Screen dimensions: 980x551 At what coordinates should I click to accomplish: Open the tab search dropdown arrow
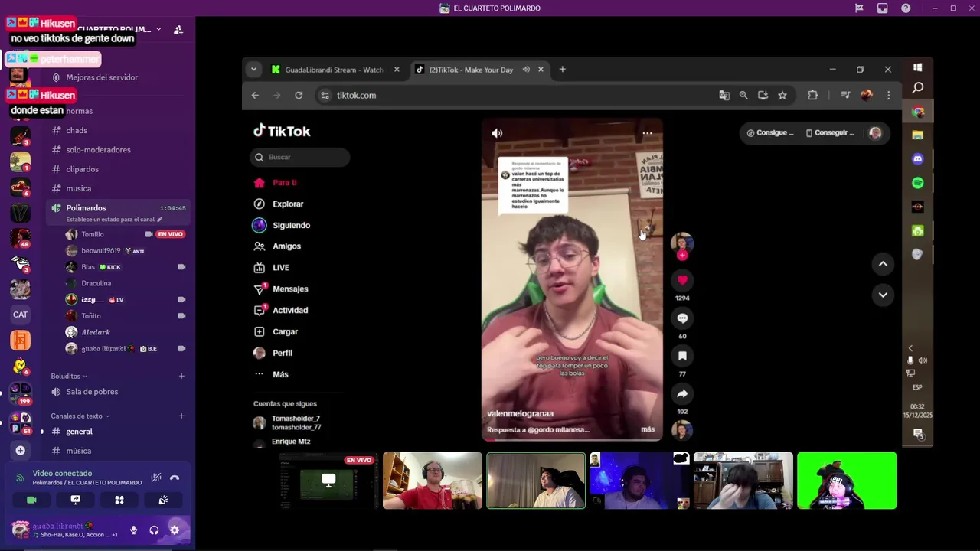[x=253, y=70]
